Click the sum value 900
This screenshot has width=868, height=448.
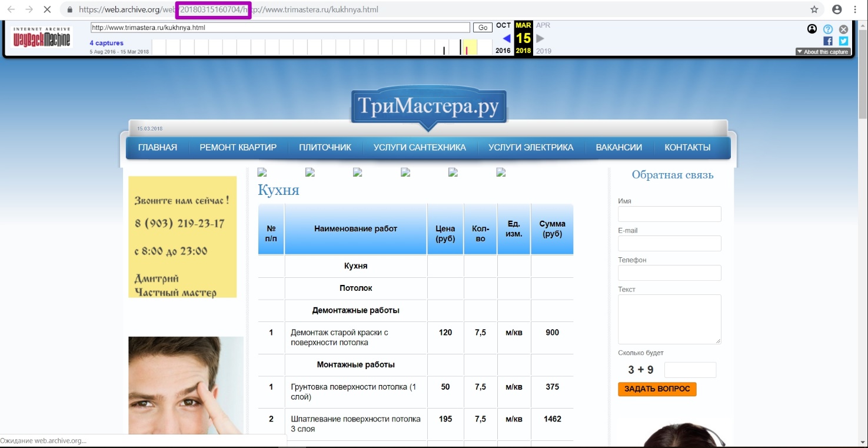coord(552,333)
